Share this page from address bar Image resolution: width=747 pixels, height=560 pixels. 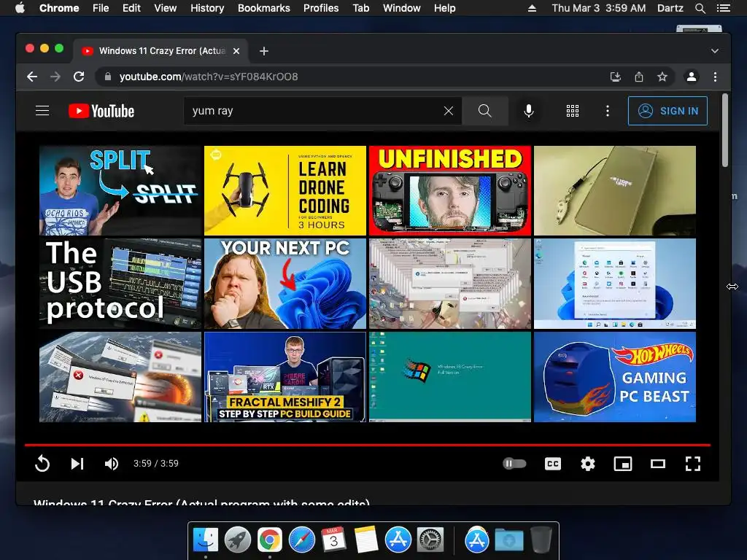point(639,77)
